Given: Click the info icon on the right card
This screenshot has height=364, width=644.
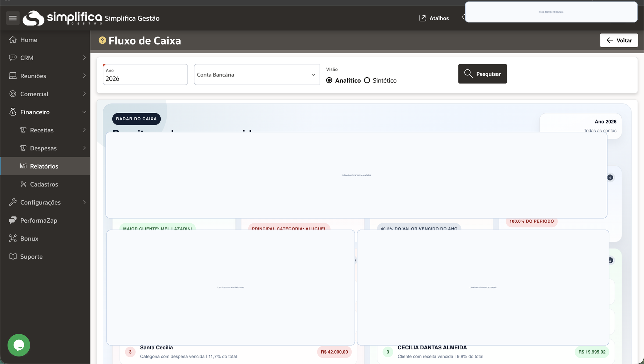Looking at the screenshot, I should pos(610,178).
